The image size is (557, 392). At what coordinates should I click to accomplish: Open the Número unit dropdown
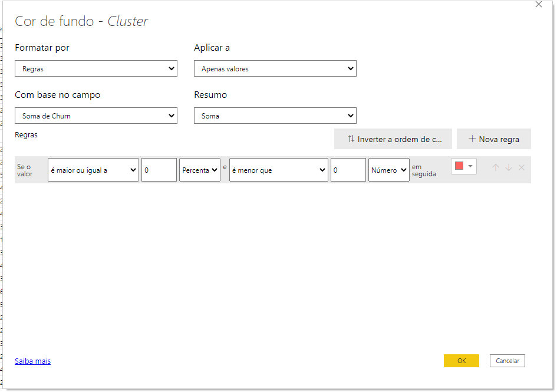(388, 170)
